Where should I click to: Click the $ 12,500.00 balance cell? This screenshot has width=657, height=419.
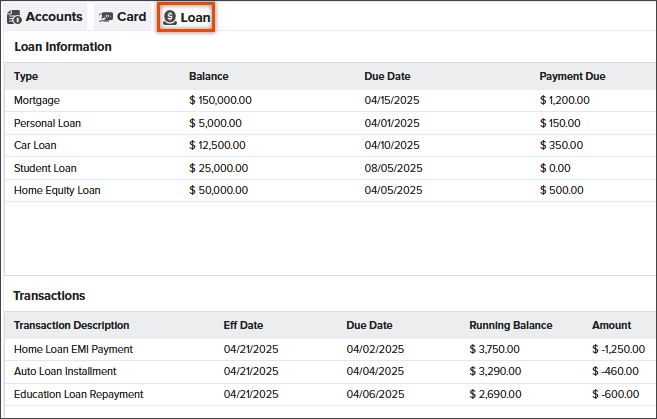point(217,145)
